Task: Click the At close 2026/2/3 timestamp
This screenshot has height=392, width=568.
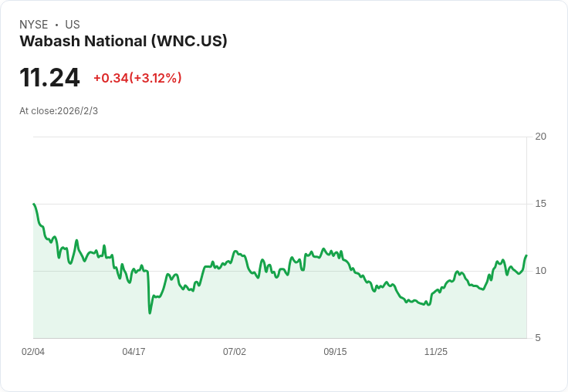Action: pyautogui.click(x=59, y=111)
